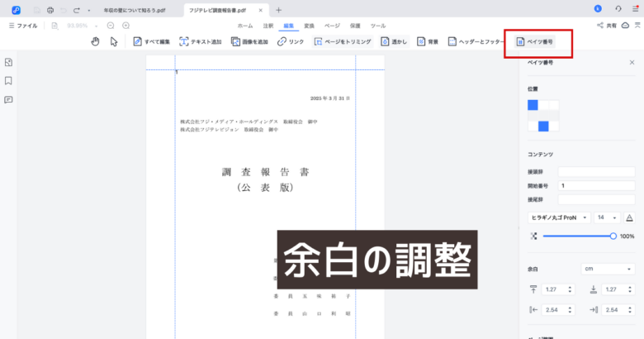The height and width of the screenshot is (339, 644).
Task: Select top-right page number position
Action: (x=554, y=105)
